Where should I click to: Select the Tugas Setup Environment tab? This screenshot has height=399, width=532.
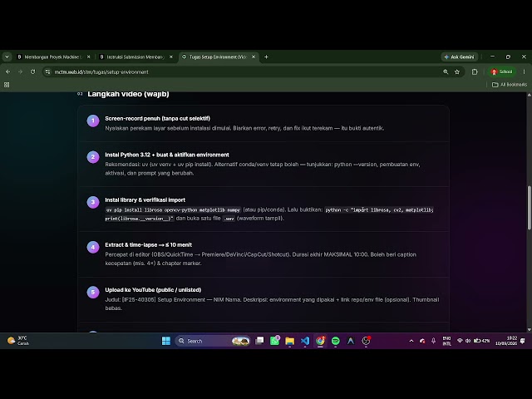pyautogui.click(x=217, y=57)
